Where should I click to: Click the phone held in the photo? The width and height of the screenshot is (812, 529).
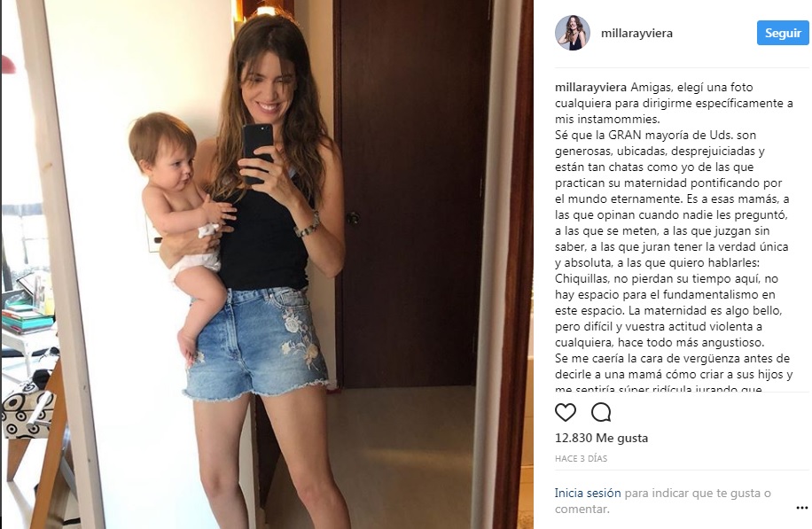coord(258,152)
